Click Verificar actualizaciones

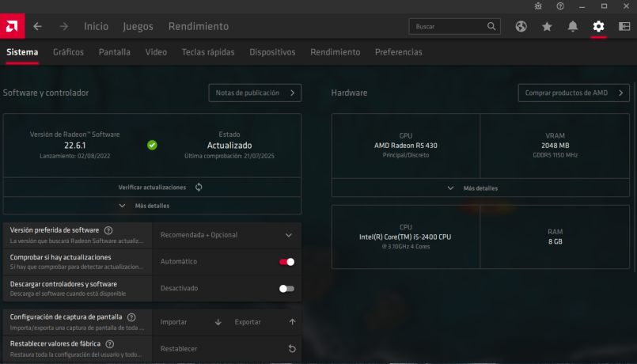pyautogui.click(x=152, y=188)
